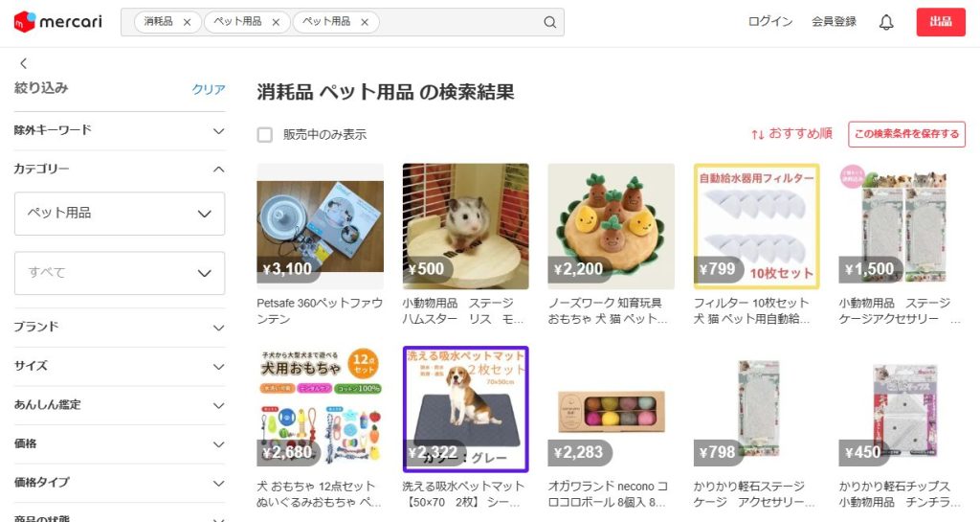The width and height of the screenshot is (980, 522).
Task: Open the notifications bell icon
Action: click(885, 22)
